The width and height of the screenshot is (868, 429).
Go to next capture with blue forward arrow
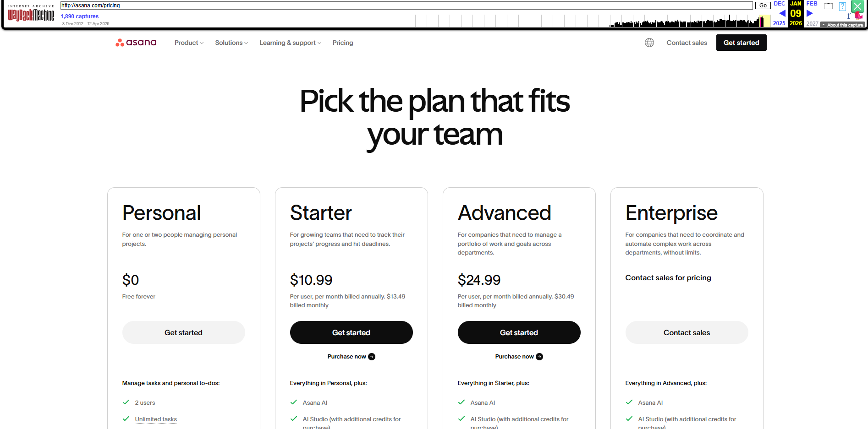pos(809,14)
